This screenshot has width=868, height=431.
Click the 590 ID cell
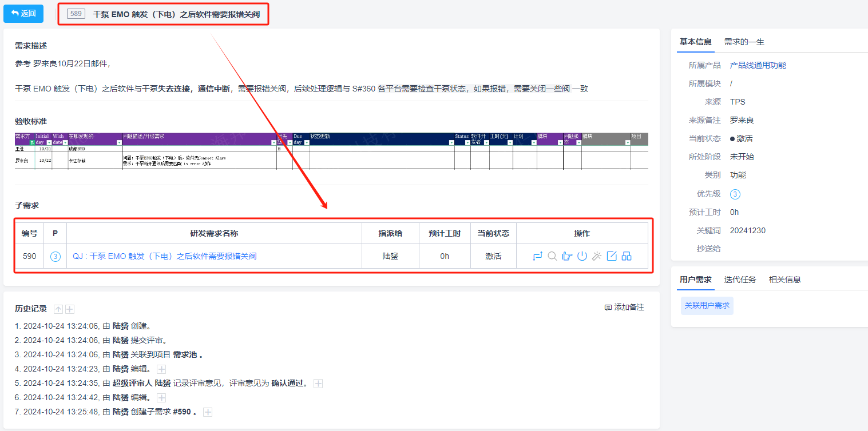[x=30, y=256]
